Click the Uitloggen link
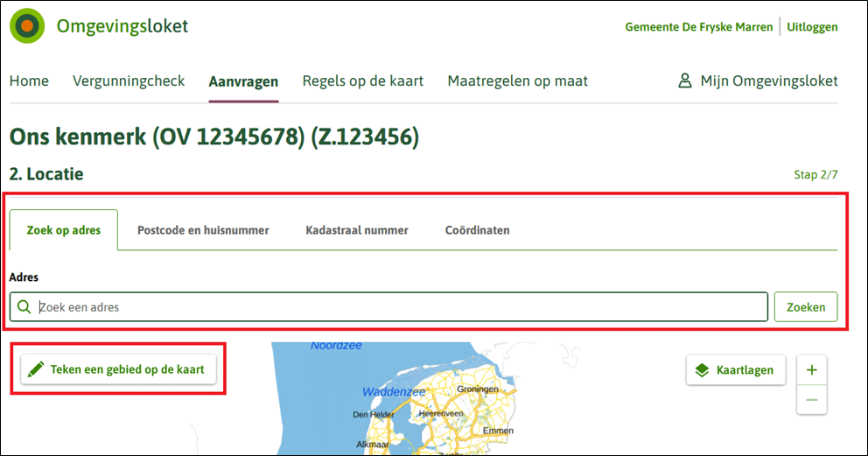This screenshot has height=456, width=868. (x=812, y=26)
